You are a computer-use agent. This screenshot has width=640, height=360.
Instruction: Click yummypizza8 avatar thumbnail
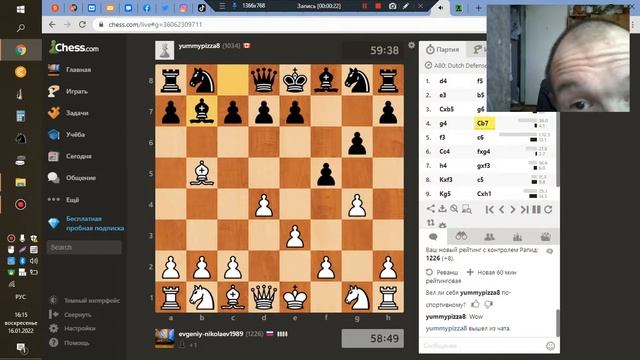click(164, 50)
